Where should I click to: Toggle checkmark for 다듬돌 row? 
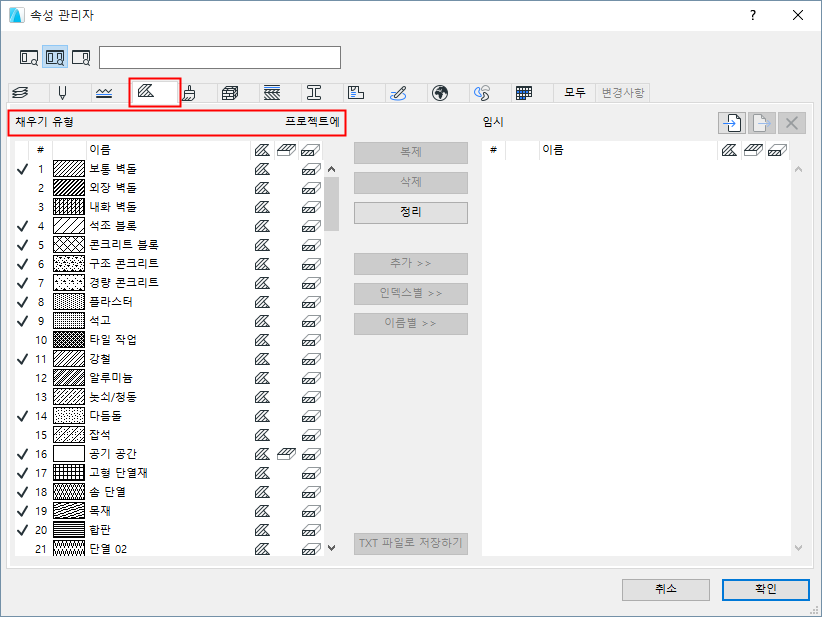[x=23, y=416]
